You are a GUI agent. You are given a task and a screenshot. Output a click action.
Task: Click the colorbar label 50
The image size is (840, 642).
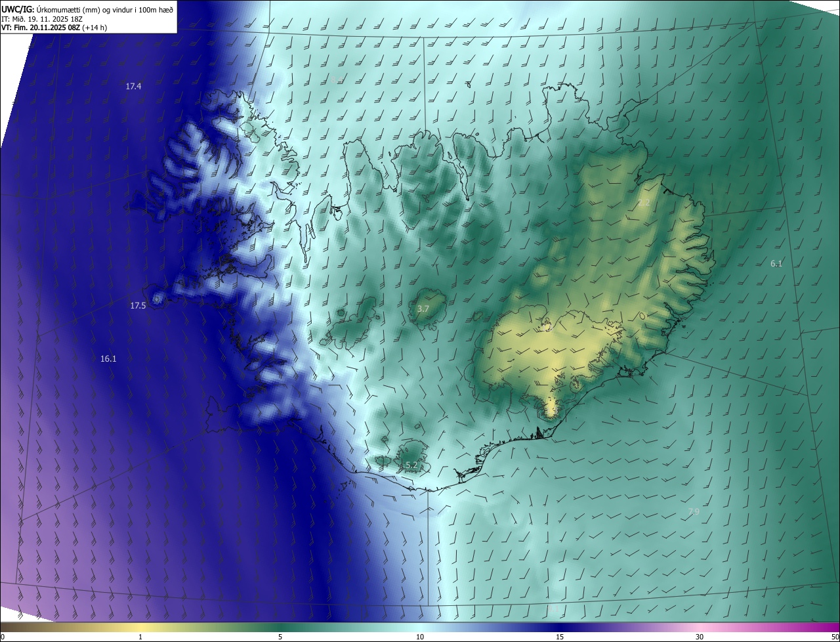click(834, 637)
